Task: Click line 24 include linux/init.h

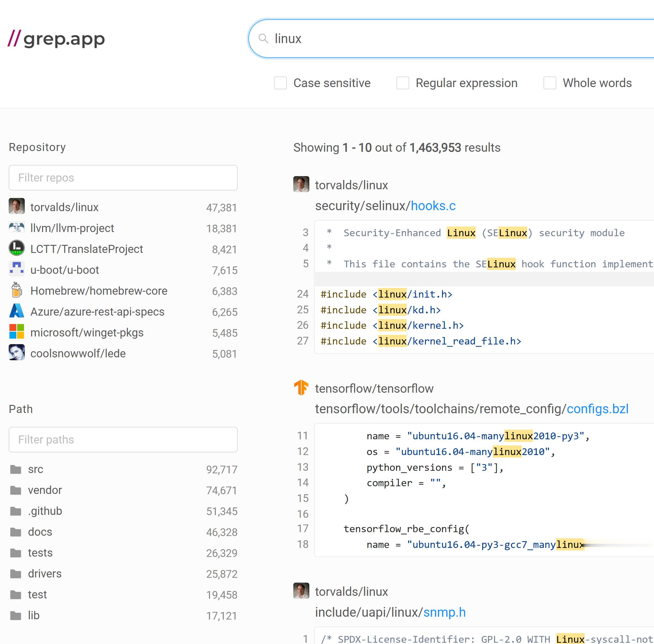Action: pos(386,294)
